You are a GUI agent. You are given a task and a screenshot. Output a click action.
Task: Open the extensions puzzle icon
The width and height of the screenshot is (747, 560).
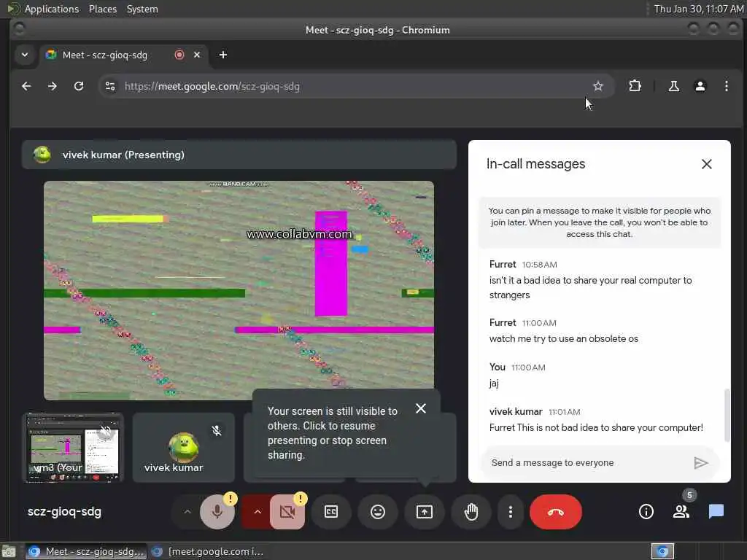tap(635, 86)
